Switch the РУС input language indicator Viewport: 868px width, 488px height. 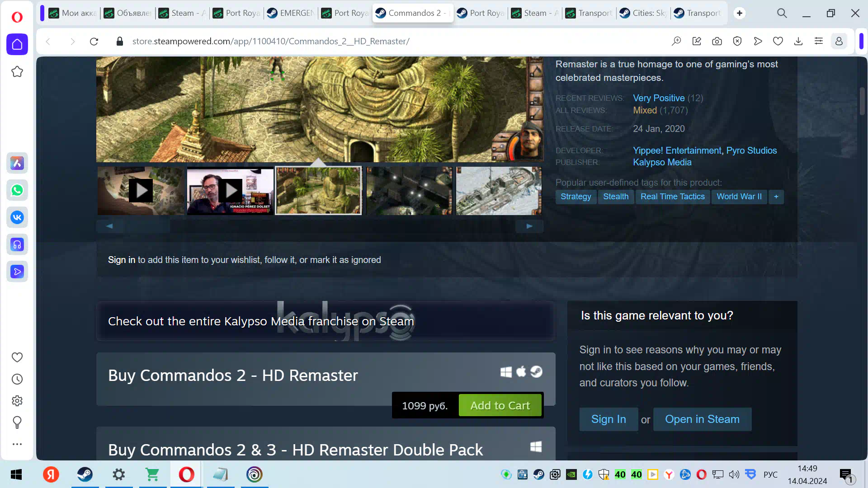coord(770,474)
